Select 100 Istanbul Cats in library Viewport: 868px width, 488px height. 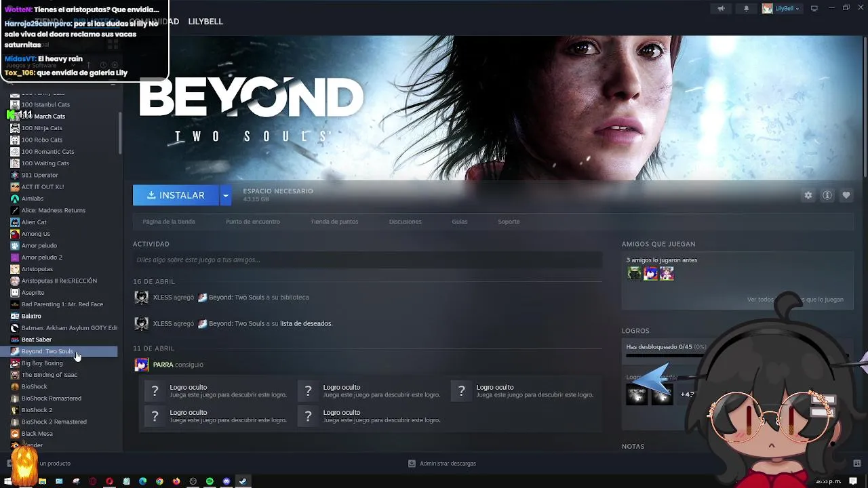coord(45,104)
